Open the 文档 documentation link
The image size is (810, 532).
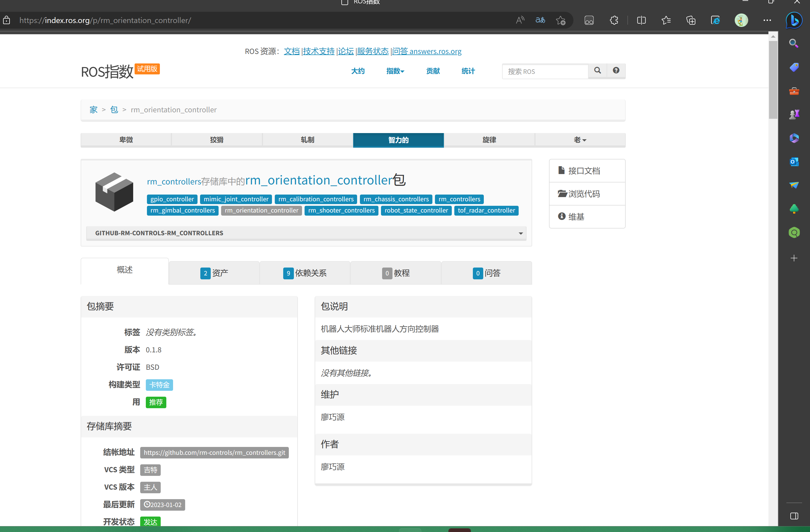click(x=291, y=51)
